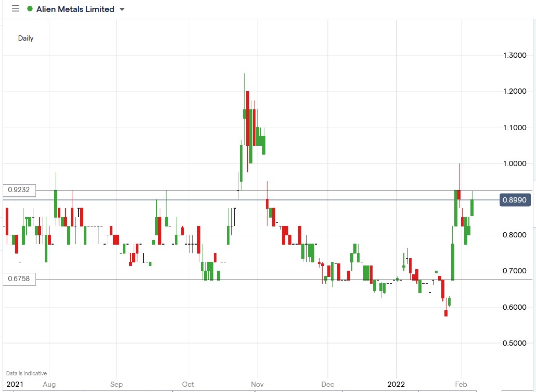The height and width of the screenshot is (392, 536).
Task: Open the Alien Metals Limited instrument dropdown
Action: tap(75, 9)
